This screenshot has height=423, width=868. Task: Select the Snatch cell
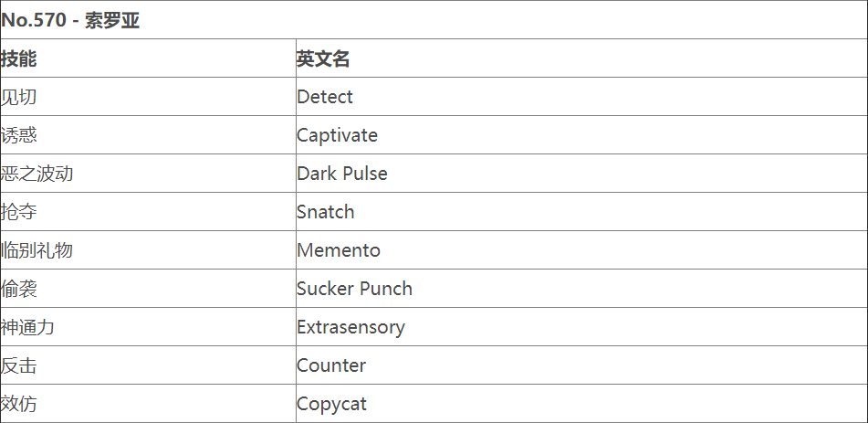tap(326, 212)
